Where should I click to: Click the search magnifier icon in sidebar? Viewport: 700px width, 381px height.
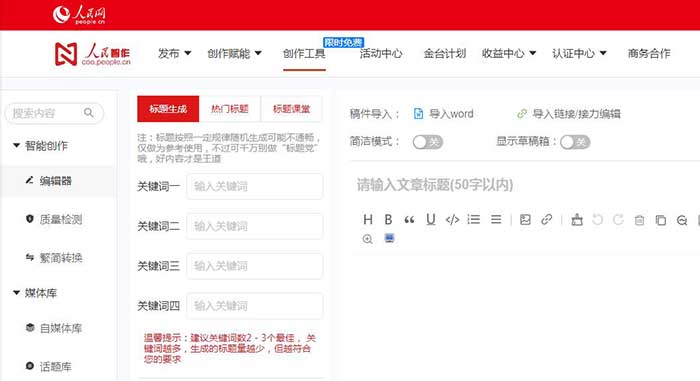[89, 113]
